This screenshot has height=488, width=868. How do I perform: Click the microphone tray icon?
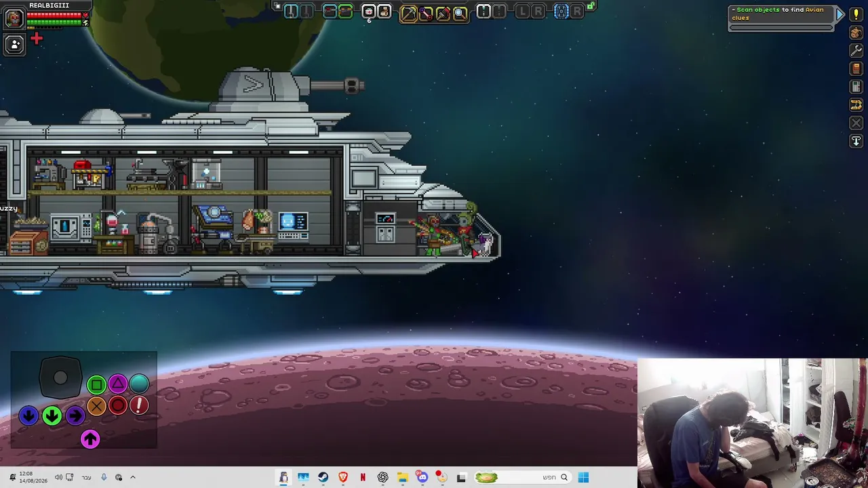[104, 477]
